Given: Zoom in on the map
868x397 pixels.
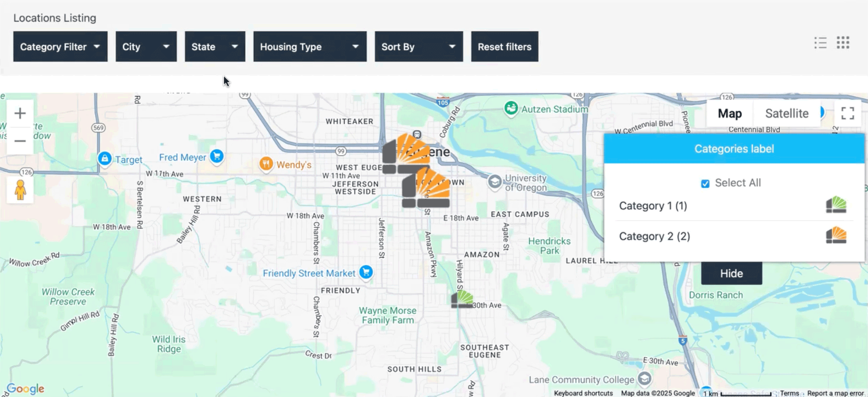Looking at the screenshot, I should pos(20,114).
